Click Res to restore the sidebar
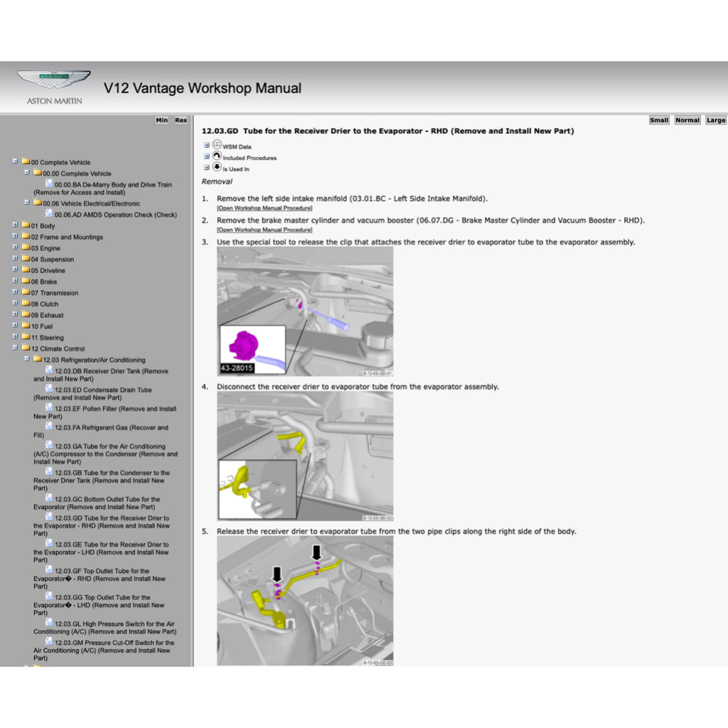Image resolution: width=728 pixels, height=728 pixels. click(x=180, y=120)
